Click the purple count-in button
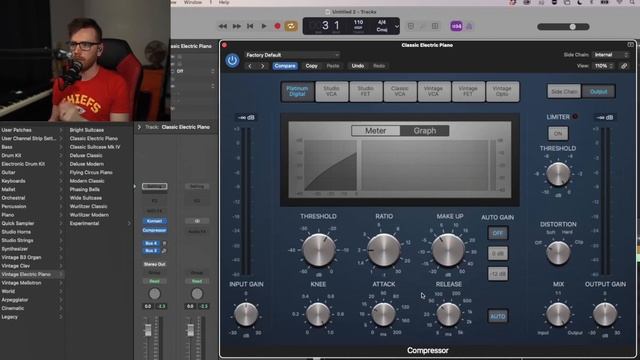 (456, 27)
